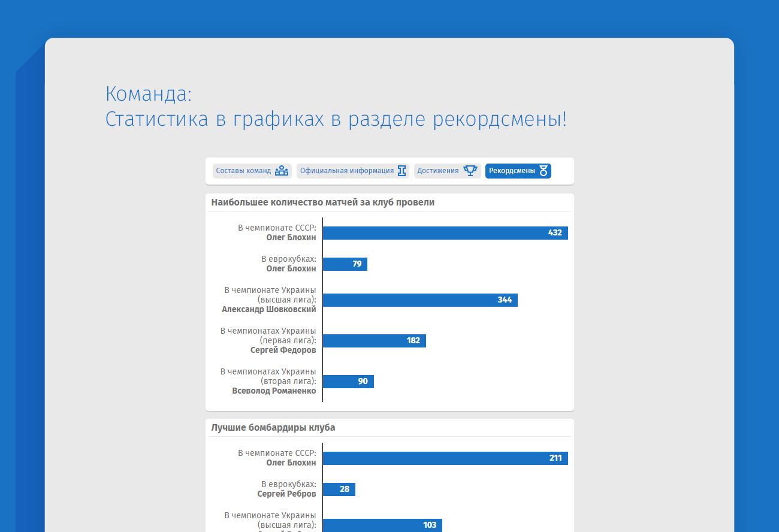Click the 211 goals bar
The image size is (779, 532).
click(445, 458)
